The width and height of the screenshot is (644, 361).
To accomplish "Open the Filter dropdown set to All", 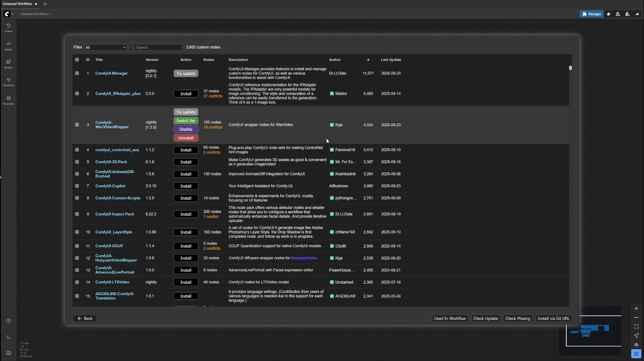I will coord(106,47).
